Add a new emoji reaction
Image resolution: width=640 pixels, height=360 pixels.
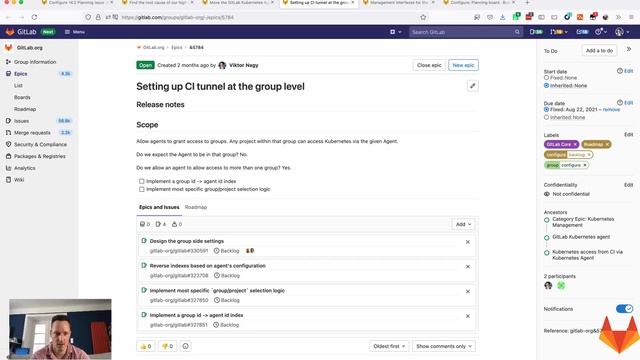coord(185,346)
